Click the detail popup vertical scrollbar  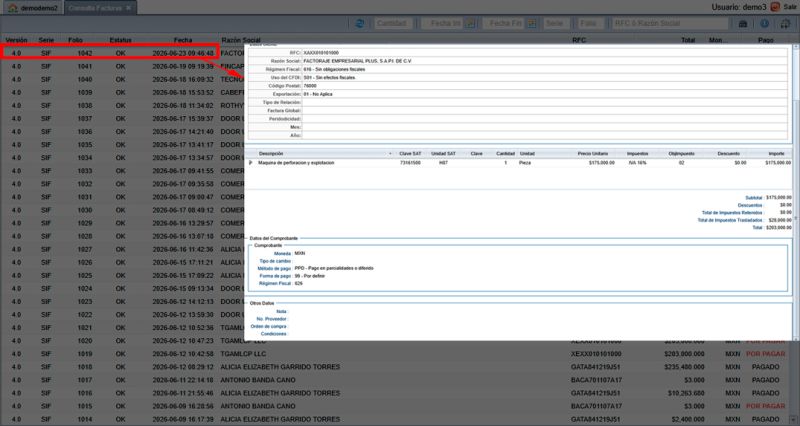click(795, 191)
